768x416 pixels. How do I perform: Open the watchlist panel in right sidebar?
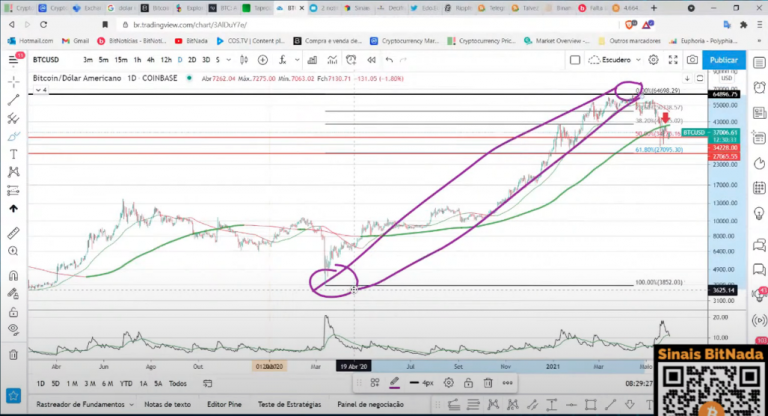pos(759,63)
